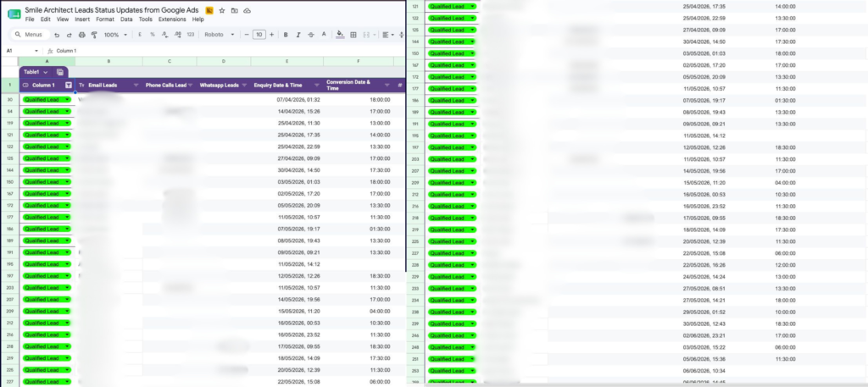Open the Data menu
Screen dimensions: 868x387
coord(126,19)
